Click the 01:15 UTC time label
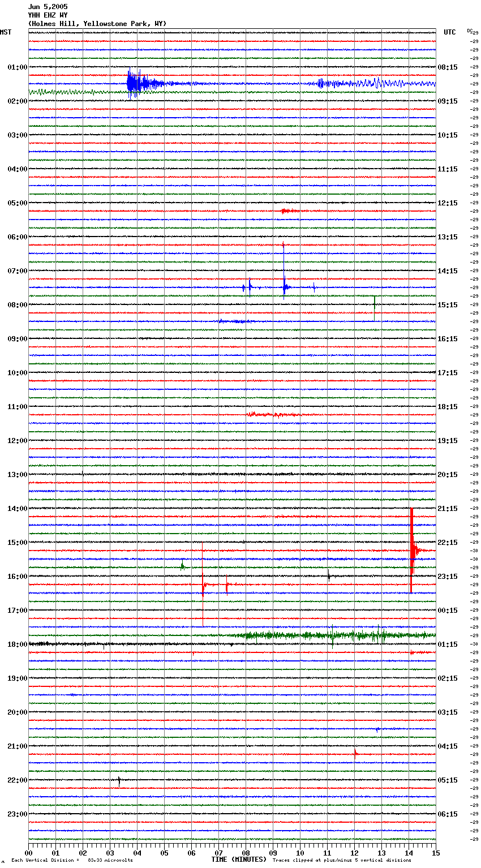Screen dimensions: 481x868 pos(448,644)
